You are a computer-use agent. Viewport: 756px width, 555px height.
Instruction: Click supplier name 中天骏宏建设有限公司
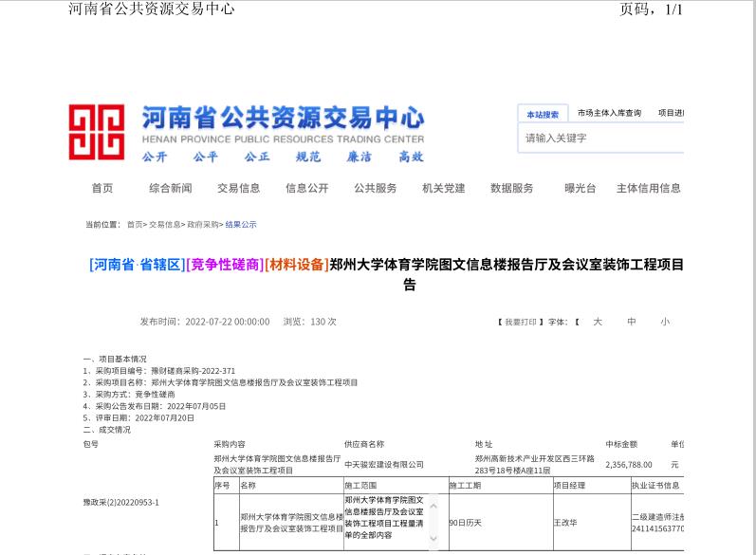[x=384, y=464]
